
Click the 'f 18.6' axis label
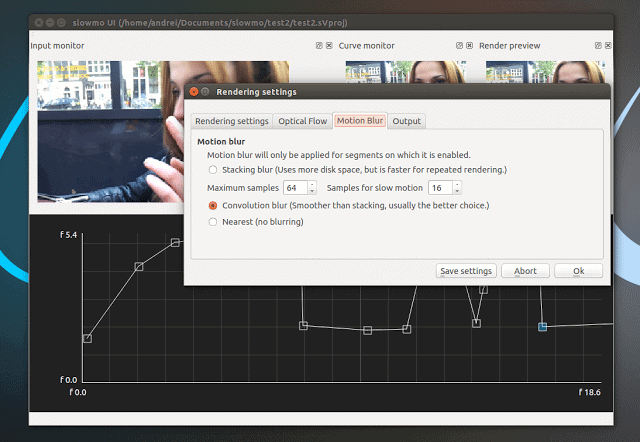(x=589, y=392)
